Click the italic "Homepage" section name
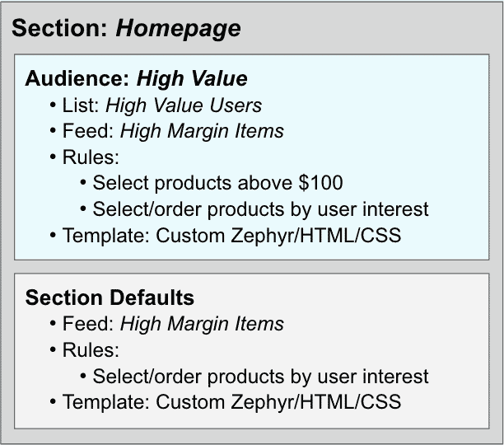The height and width of the screenshot is (445, 504). (x=178, y=28)
